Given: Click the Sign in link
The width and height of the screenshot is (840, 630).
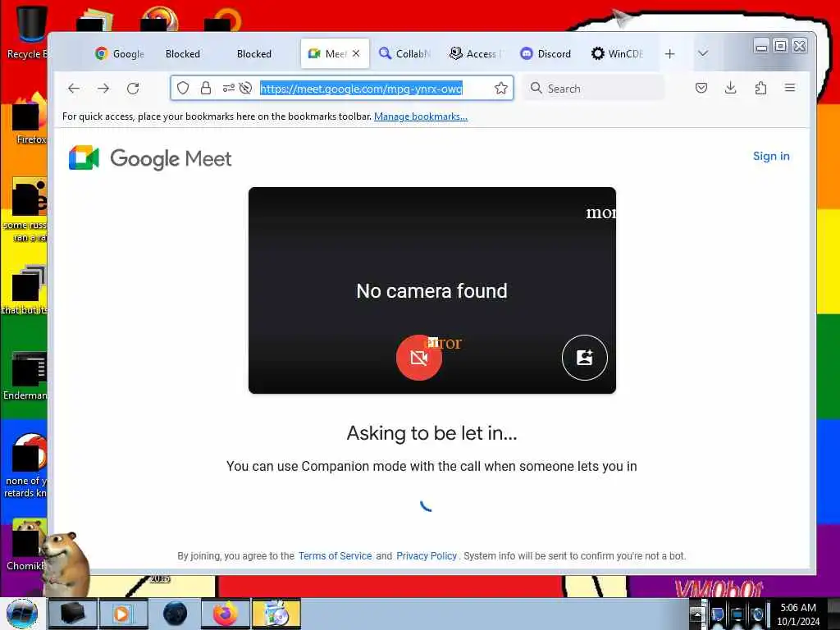Looking at the screenshot, I should [771, 156].
